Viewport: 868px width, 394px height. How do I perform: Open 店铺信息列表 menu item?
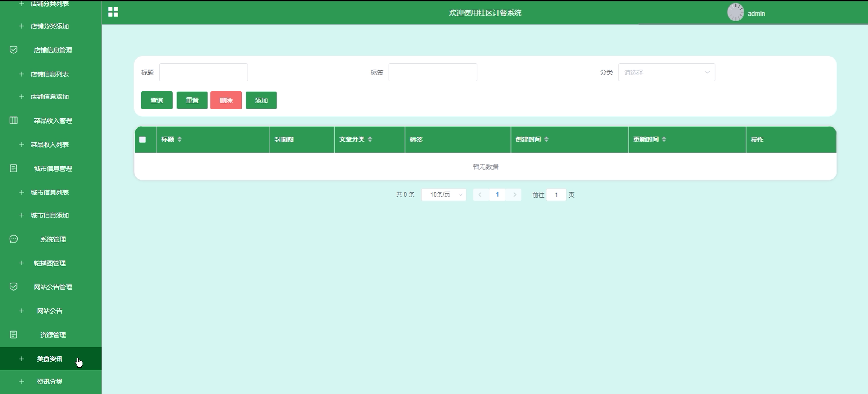click(x=51, y=74)
